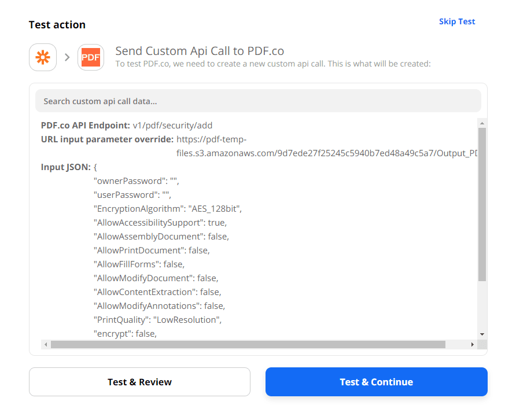
Task: Click the Skip Test link
Action: pyautogui.click(x=456, y=21)
